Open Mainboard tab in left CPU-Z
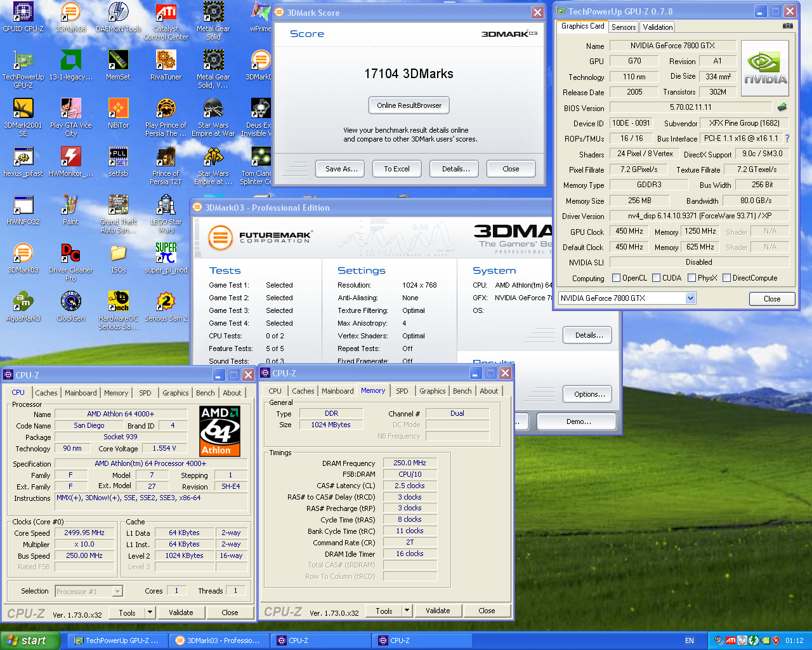 [81, 393]
